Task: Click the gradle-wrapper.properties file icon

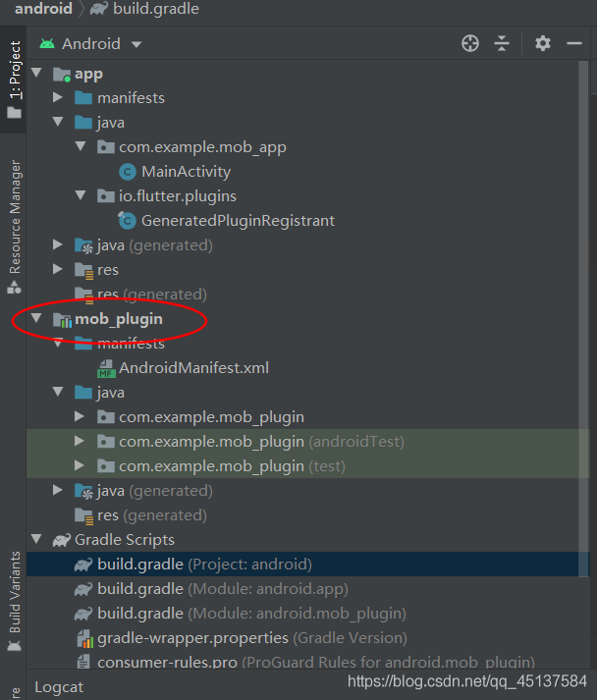Action: pyautogui.click(x=83, y=638)
